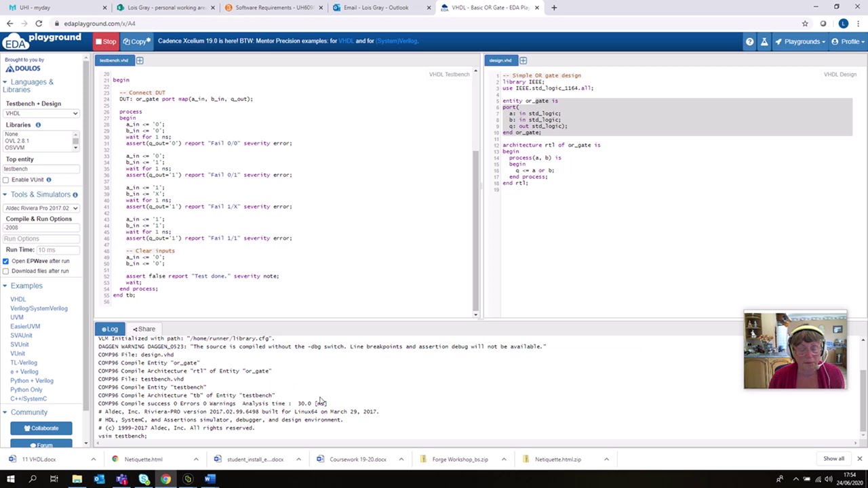This screenshot has width=868, height=488.
Task: Open Chrome menu three dots
Action: [x=859, y=24]
